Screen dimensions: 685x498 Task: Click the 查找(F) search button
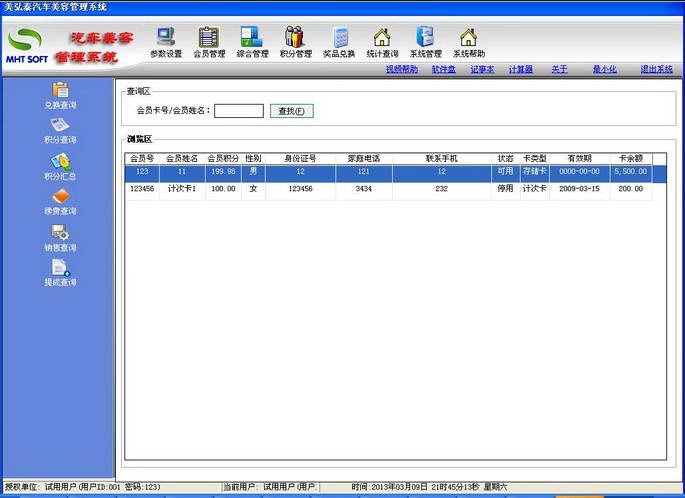point(291,111)
